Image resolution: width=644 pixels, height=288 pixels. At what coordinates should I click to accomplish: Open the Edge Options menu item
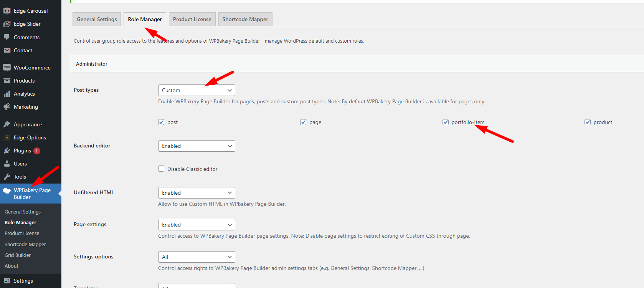click(x=31, y=137)
